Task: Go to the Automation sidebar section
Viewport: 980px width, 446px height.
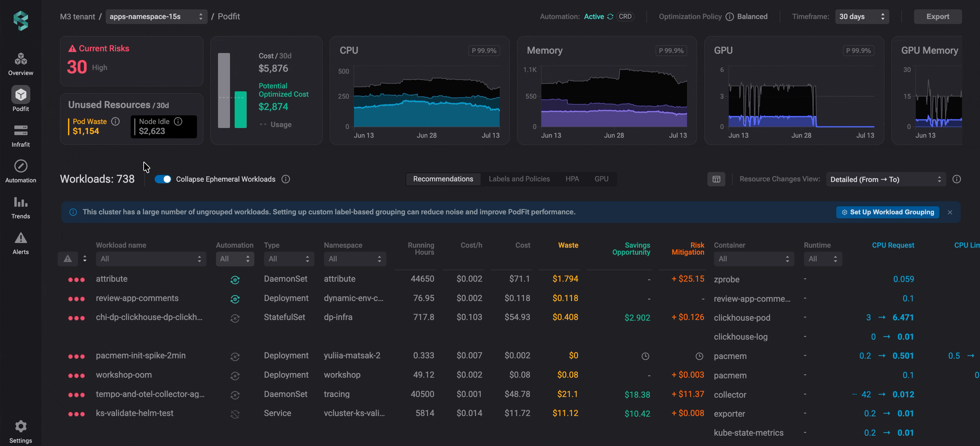Action: point(21,171)
